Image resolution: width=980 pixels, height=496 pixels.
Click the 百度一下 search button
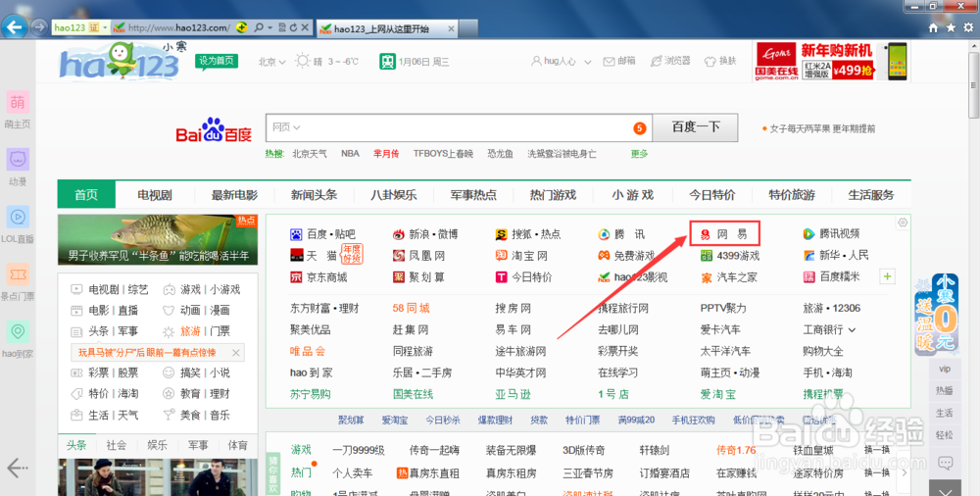click(x=695, y=127)
